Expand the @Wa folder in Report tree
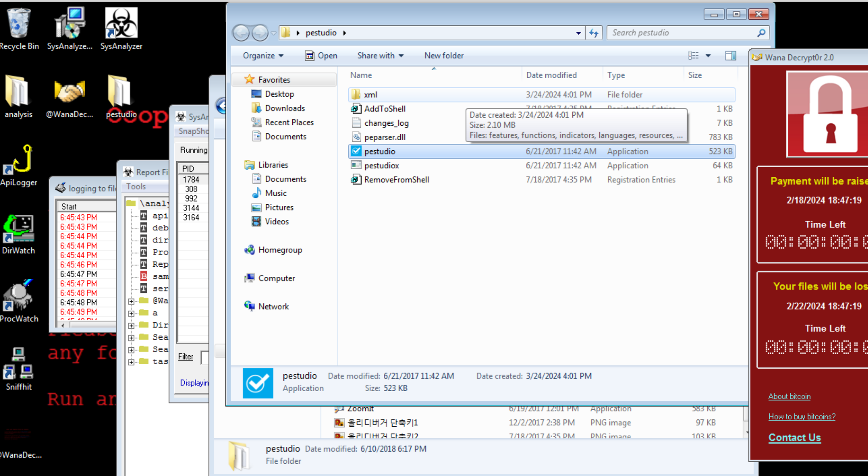The height and width of the screenshot is (476, 868). (131, 301)
